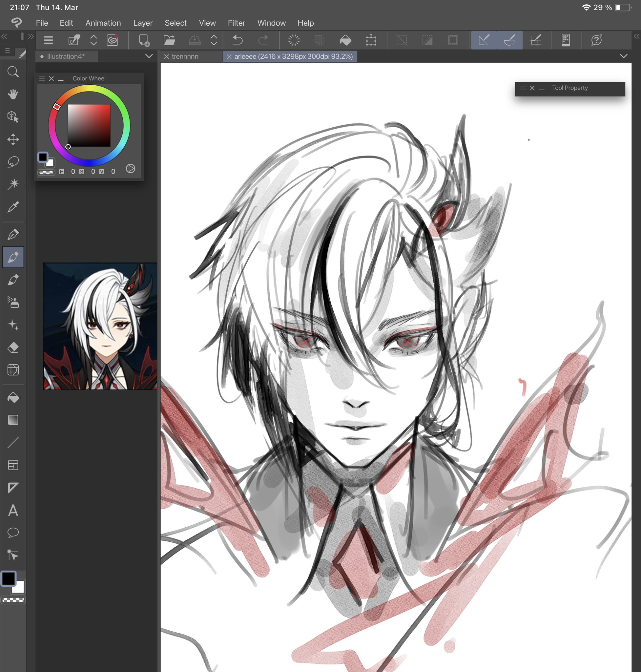The image size is (641, 672).
Task: Select the transparent color swatch below the colors
Action: (13, 600)
